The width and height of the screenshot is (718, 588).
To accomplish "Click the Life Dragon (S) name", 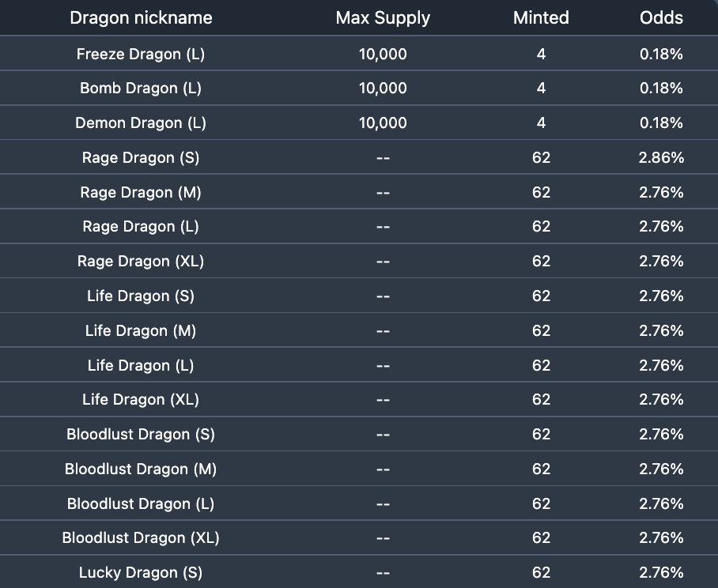I will tap(141, 296).
